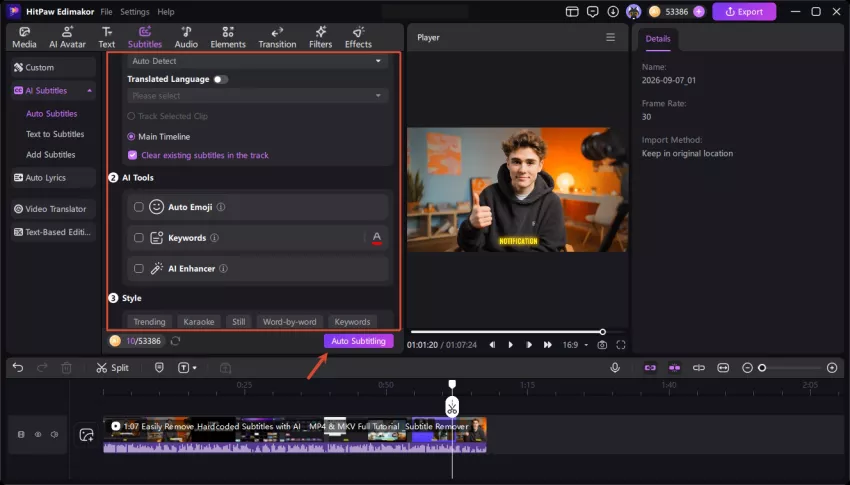
Task: Select Auto Subtitles in sidebar
Action: [x=51, y=114]
